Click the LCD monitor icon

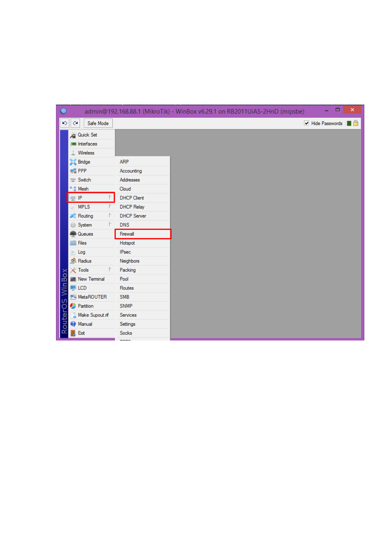coord(73,288)
